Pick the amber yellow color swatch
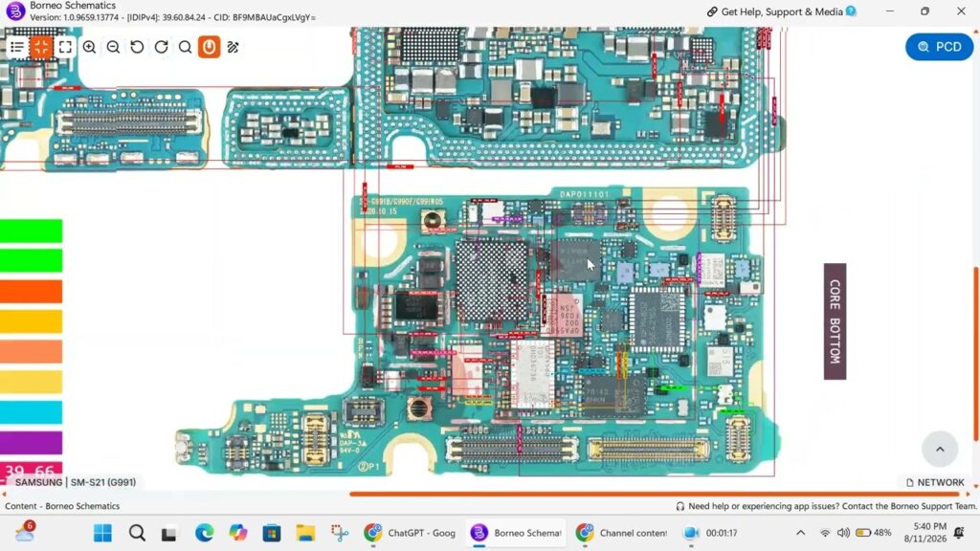This screenshot has width=980, height=551. point(31,321)
